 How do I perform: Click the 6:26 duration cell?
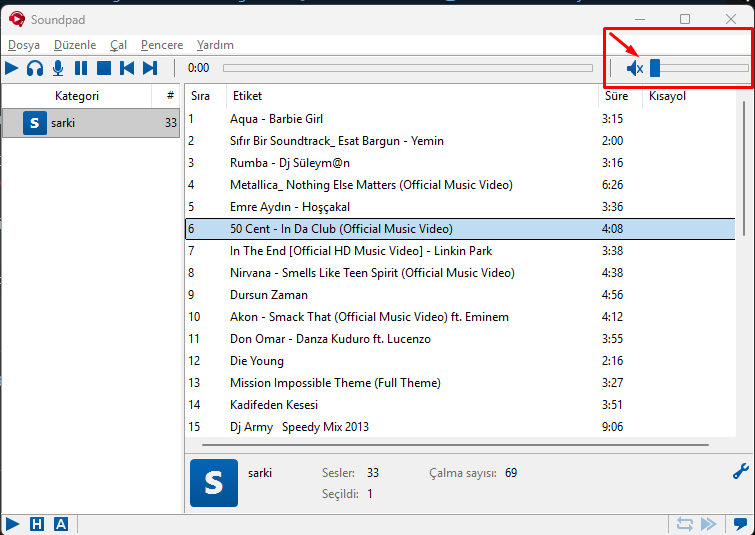pos(612,185)
